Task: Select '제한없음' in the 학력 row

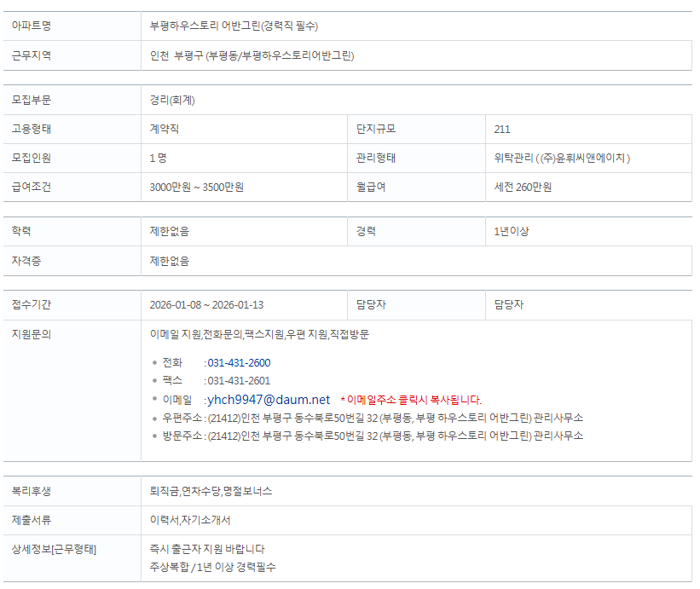Action: 169,231
